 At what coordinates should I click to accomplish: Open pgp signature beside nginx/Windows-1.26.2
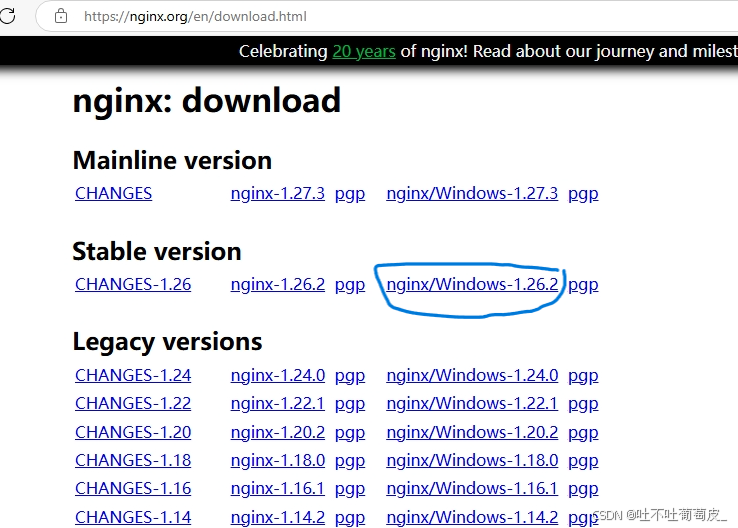[583, 285]
